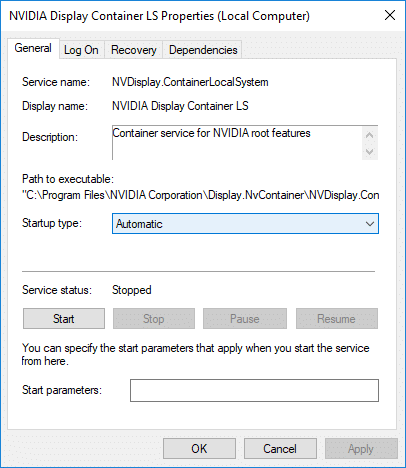Click the description scroll down arrow
The width and height of the screenshot is (406, 468).
click(369, 152)
